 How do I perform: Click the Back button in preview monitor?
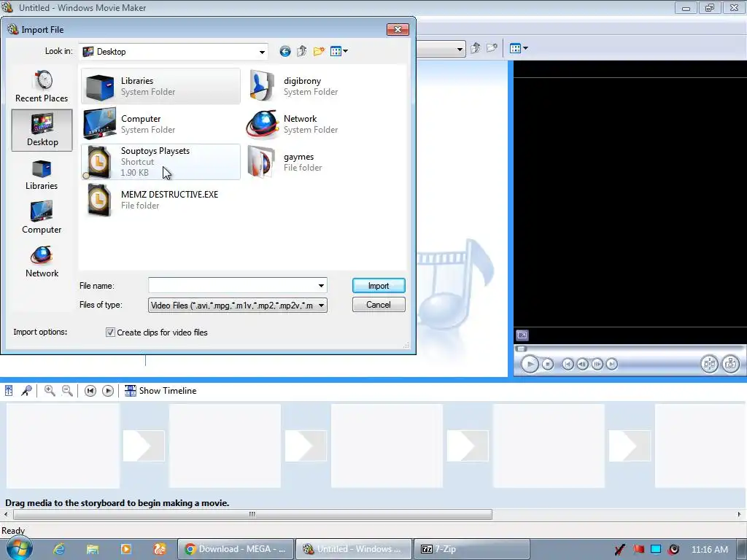[x=568, y=365]
